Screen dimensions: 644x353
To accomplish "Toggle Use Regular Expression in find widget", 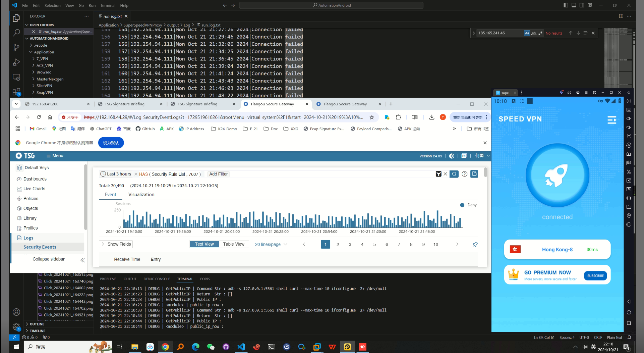I will click(x=540, y=33).
